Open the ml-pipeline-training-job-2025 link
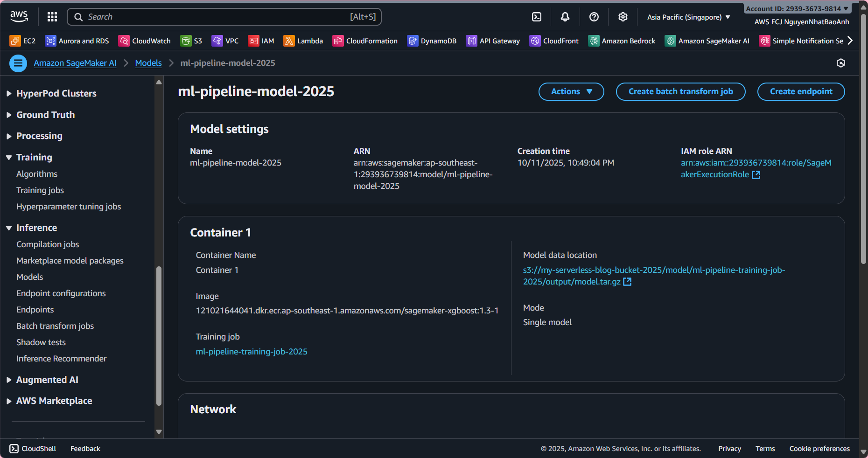868x458 pixels. pos(252,352)
